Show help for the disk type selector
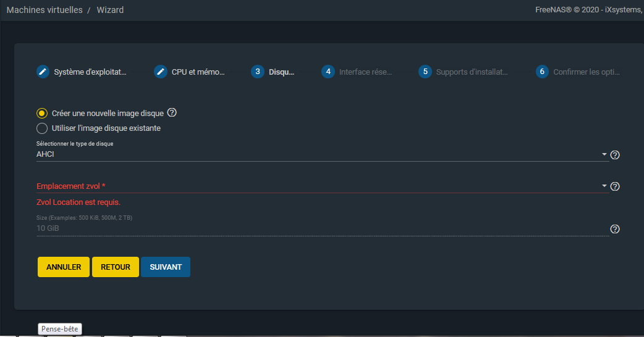The image size is (644, 337). pyautogui.click(x=615, y=155)
